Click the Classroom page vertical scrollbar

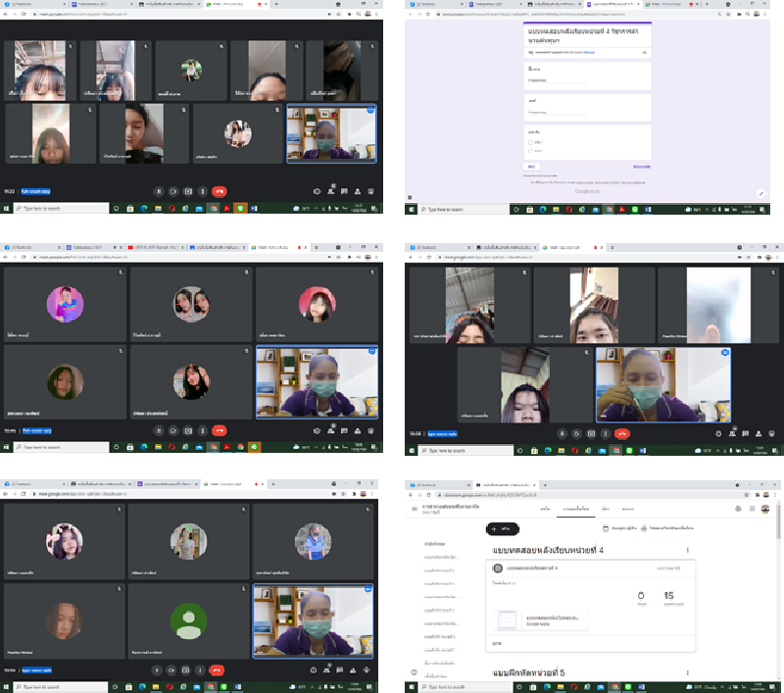[778, 569]
